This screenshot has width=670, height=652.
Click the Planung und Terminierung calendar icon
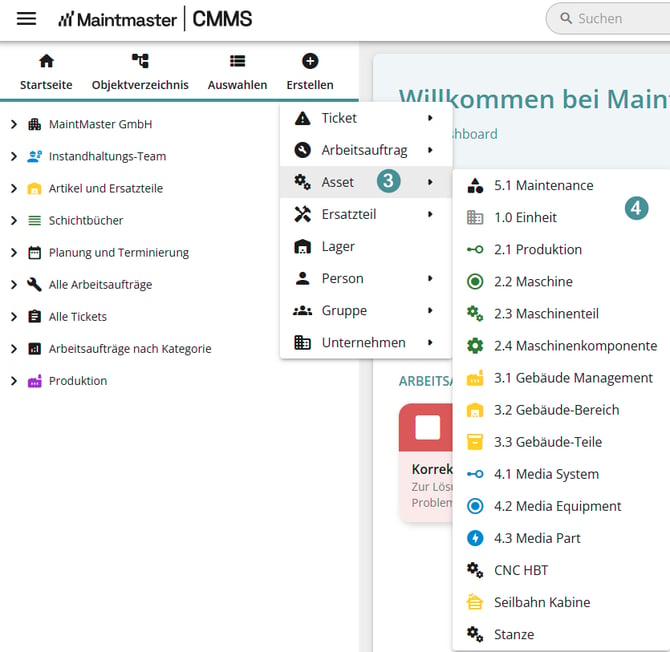tap(35, 253)
